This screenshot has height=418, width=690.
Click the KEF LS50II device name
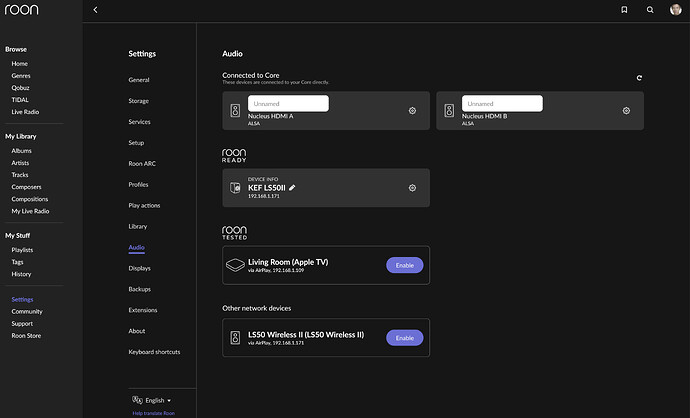pyautogui.click(x=267, y=188)
